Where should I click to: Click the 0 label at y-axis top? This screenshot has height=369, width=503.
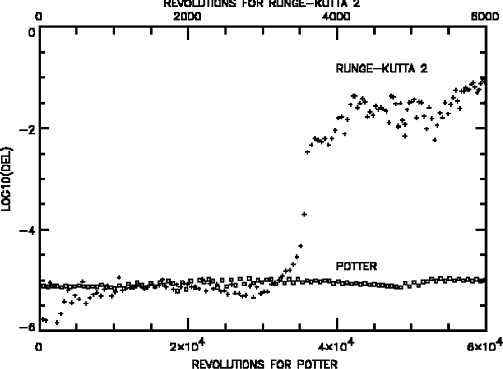[x=32, y=33]
